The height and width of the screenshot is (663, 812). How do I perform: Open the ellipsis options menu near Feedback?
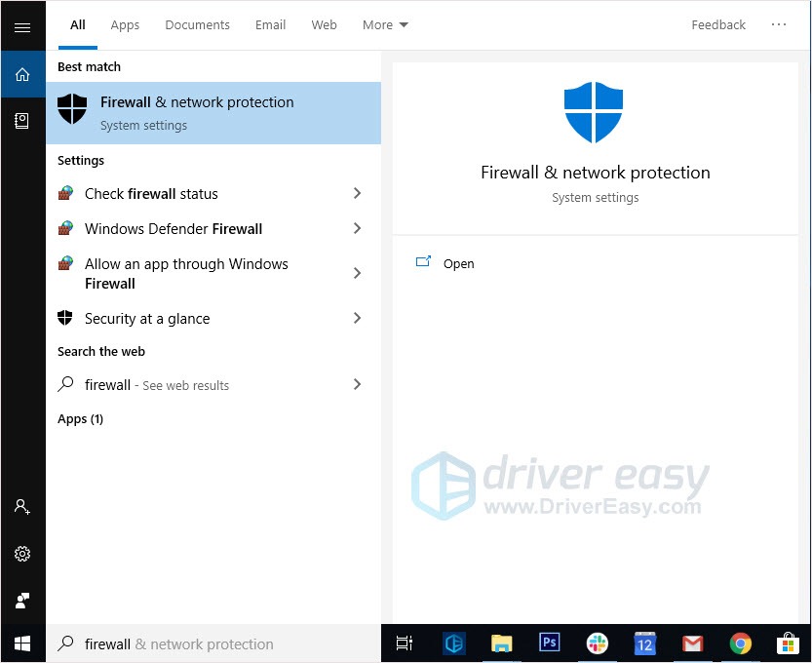(x=779, y=24)
